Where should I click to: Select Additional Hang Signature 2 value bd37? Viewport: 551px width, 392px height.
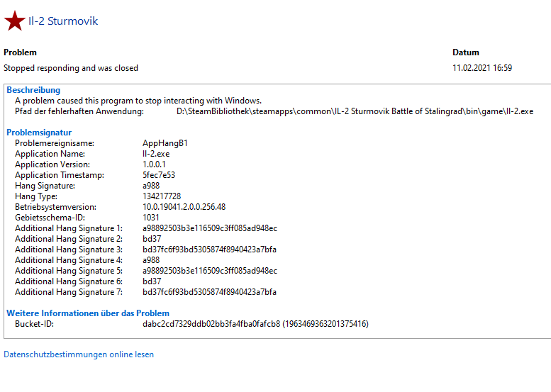click(152, 239)
